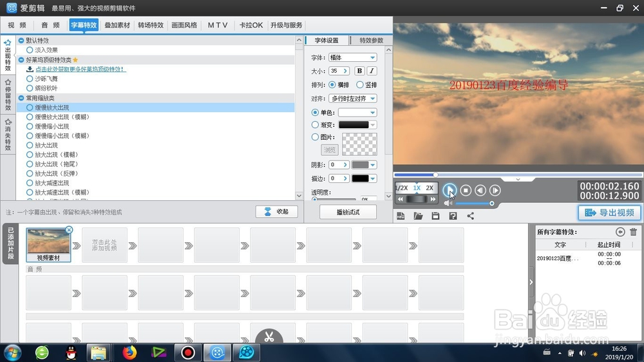Screen dimensions: 644x362
Task: Click the 收起 collapse button
Action: (276, 212)
